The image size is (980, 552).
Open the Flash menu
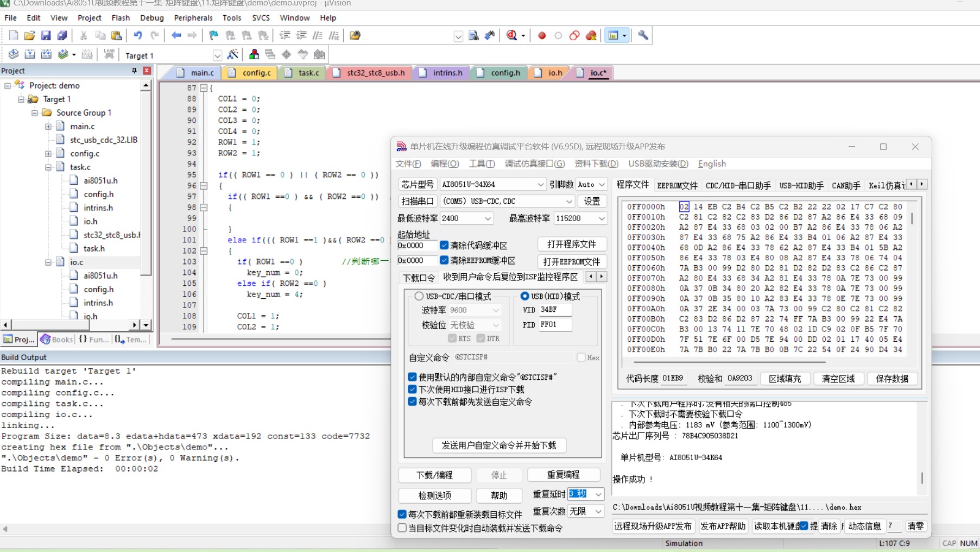click(121, 17)
